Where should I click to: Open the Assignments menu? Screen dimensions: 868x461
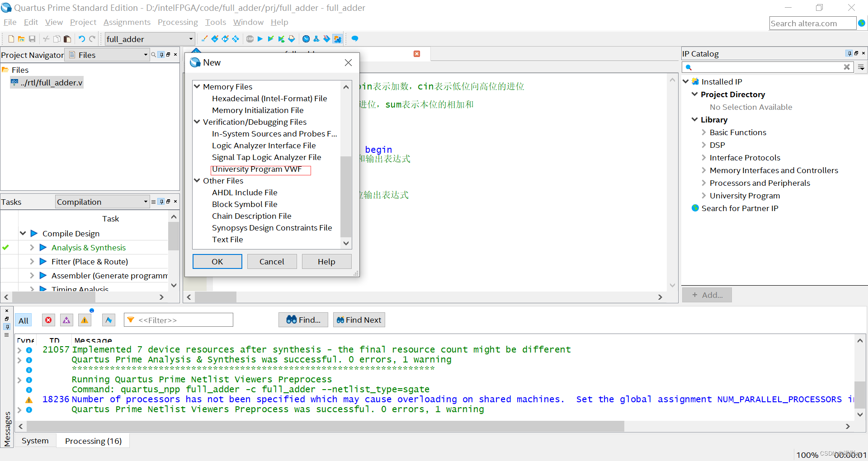click(x=127, y=22)
